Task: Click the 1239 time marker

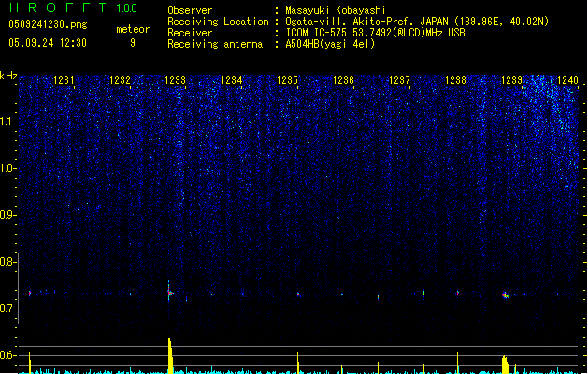Action: click(511, 80)
